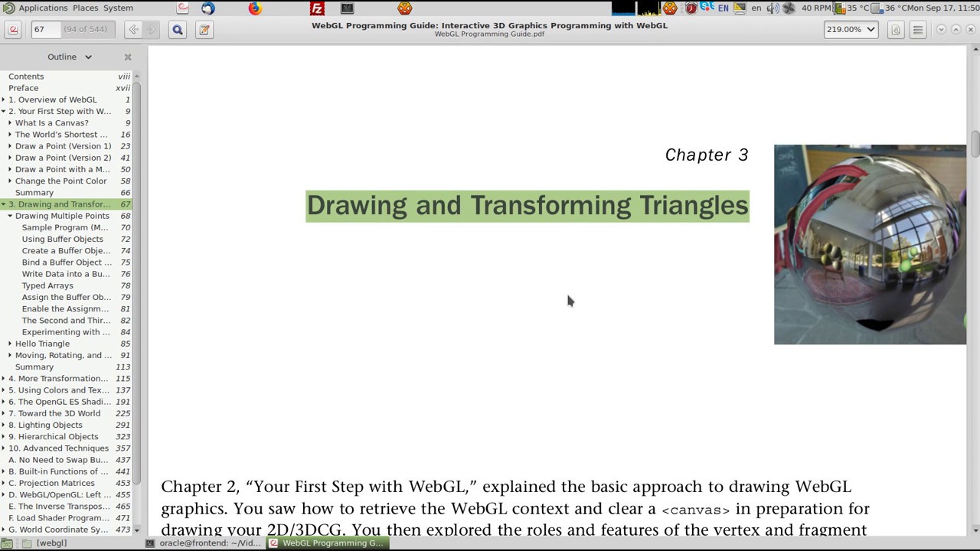The width and height of the screenshot is (980, 551).
Task: Expand the 'Hello Triangle' outline entry
Action: [x=10, y=344]
